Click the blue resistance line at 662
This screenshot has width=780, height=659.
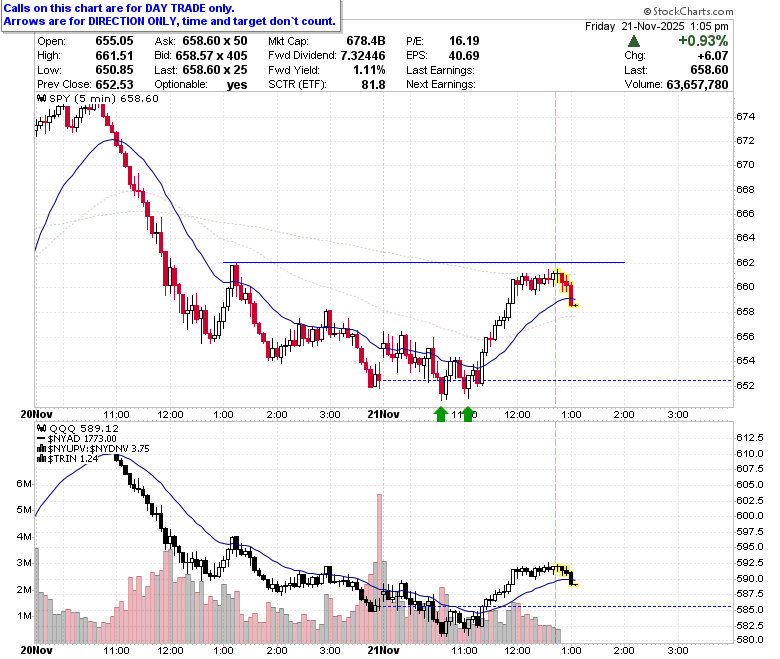[423, 262]
